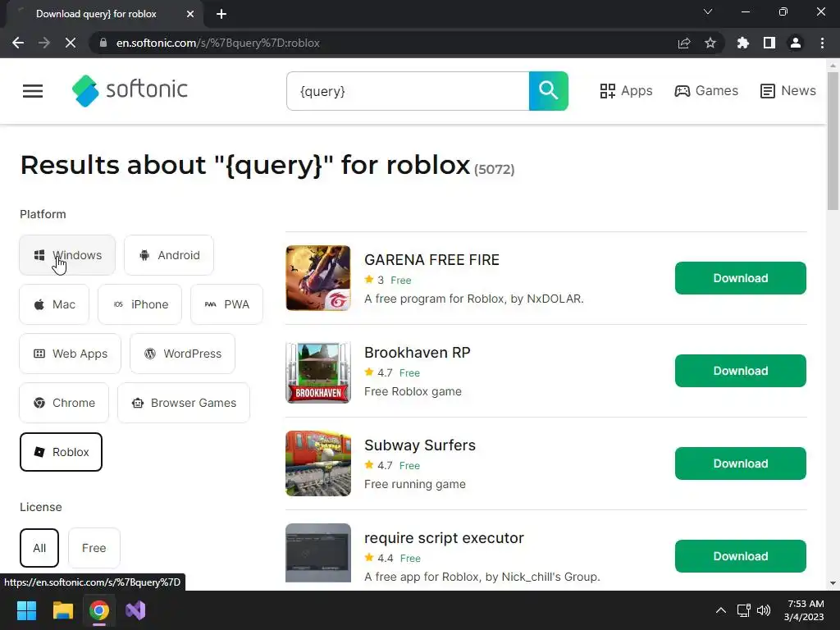Select the WordPress platform filter
Screen dimensions: 840x630
[x=182, y=354]
